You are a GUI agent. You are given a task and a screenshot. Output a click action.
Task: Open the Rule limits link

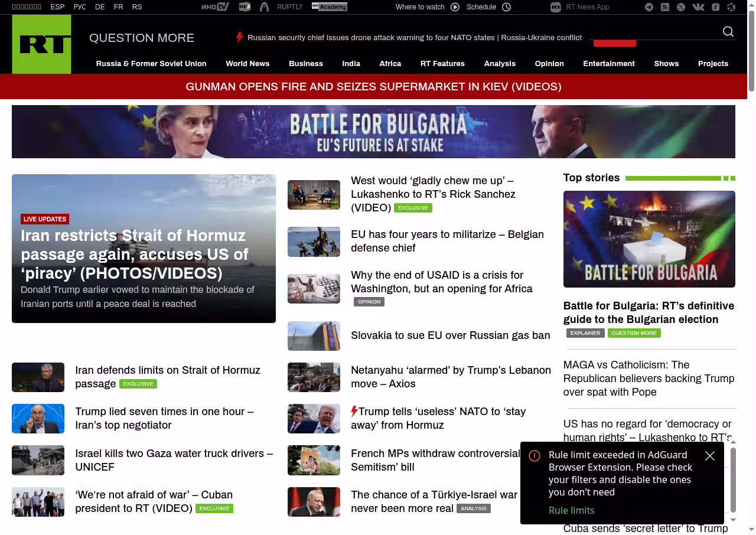click(x=571, y=510)
